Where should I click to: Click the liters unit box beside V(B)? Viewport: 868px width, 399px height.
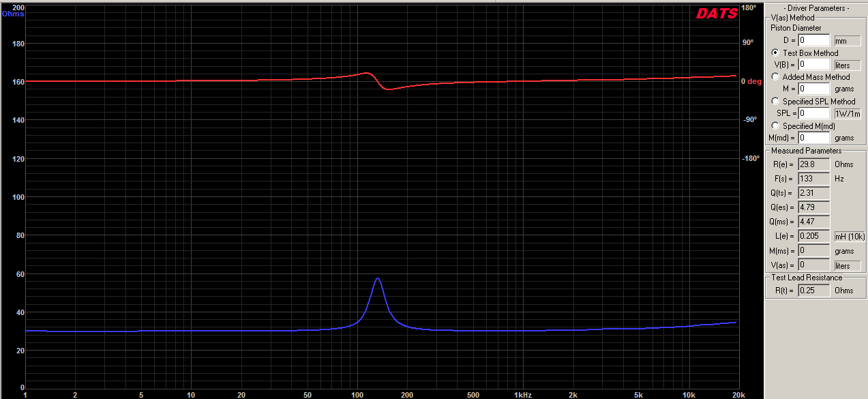(847, 65)
